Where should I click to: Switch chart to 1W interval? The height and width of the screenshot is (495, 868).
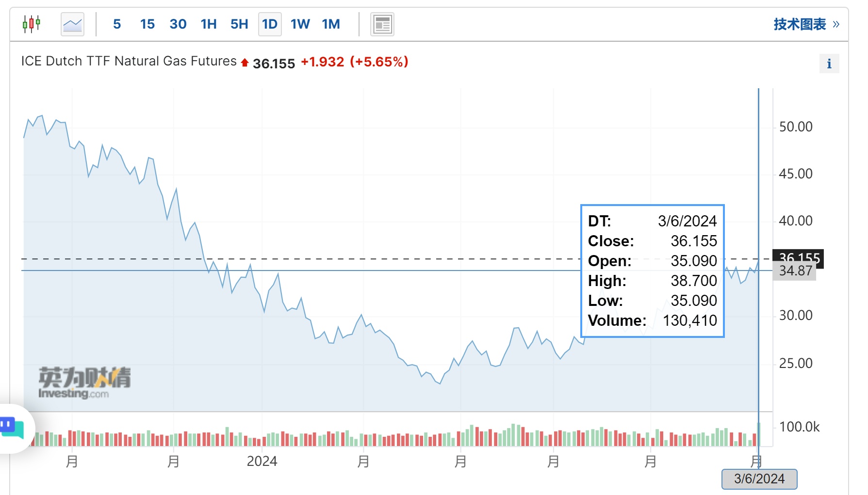pos(300,24)
